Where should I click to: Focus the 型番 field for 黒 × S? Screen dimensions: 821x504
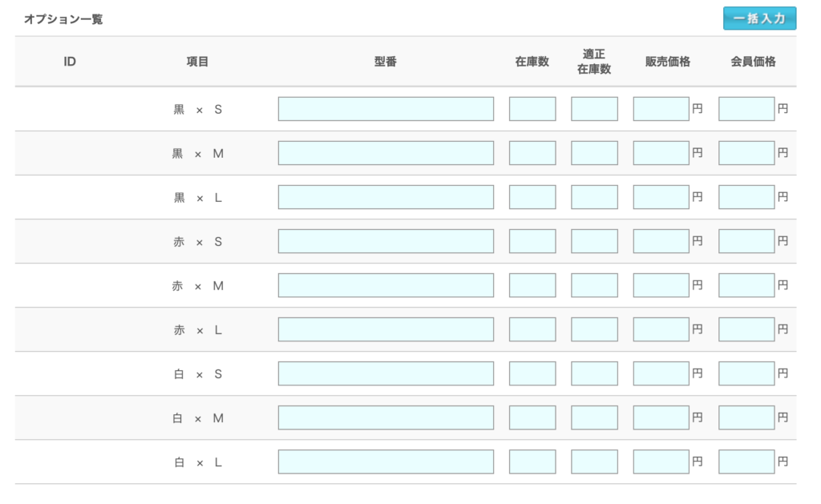pos(386,109)
